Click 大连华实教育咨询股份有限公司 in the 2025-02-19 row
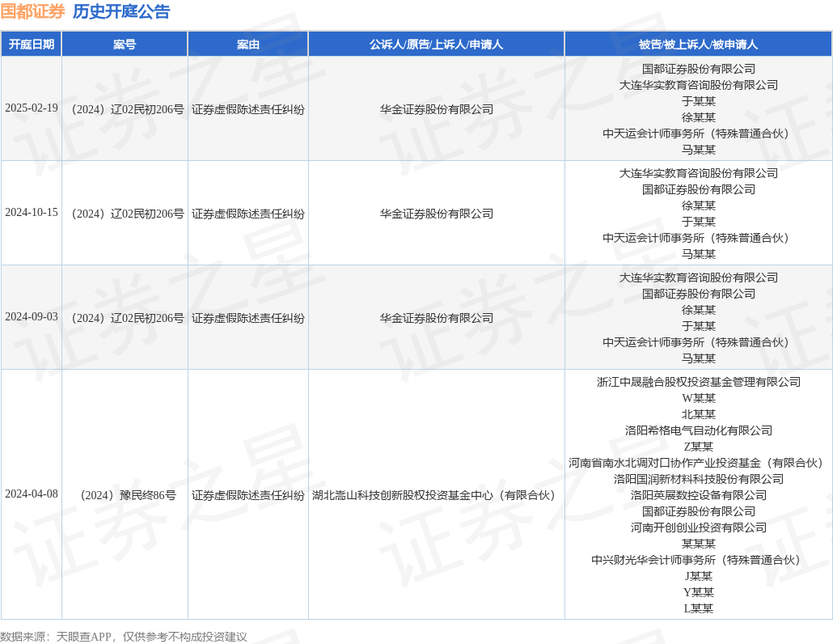The height and width of the screenshot is (644, 833). point(699,85)
